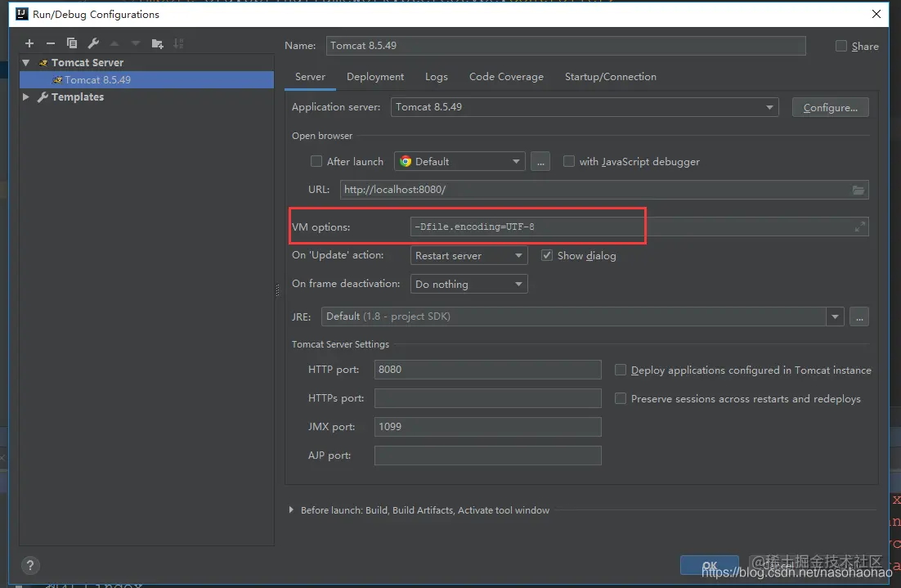The image size is (901, 588).
Task: Open the help question mark button
Action: (30, 565)
